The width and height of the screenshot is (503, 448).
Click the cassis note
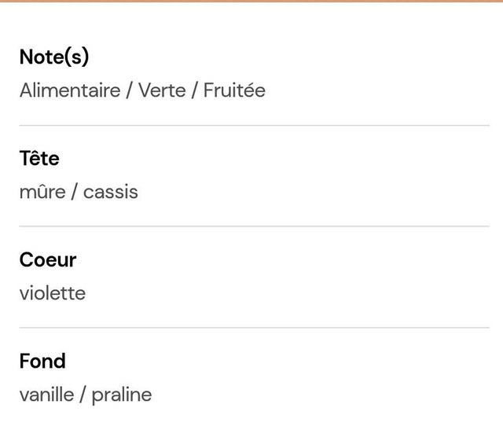111,193
